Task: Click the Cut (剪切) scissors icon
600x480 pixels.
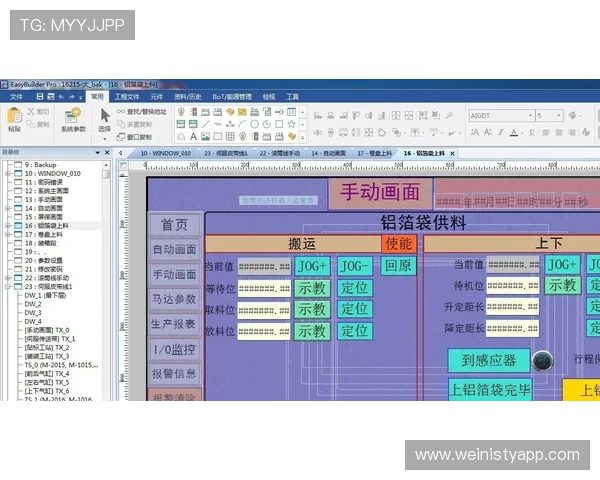Action: click(x=31, y=111)
